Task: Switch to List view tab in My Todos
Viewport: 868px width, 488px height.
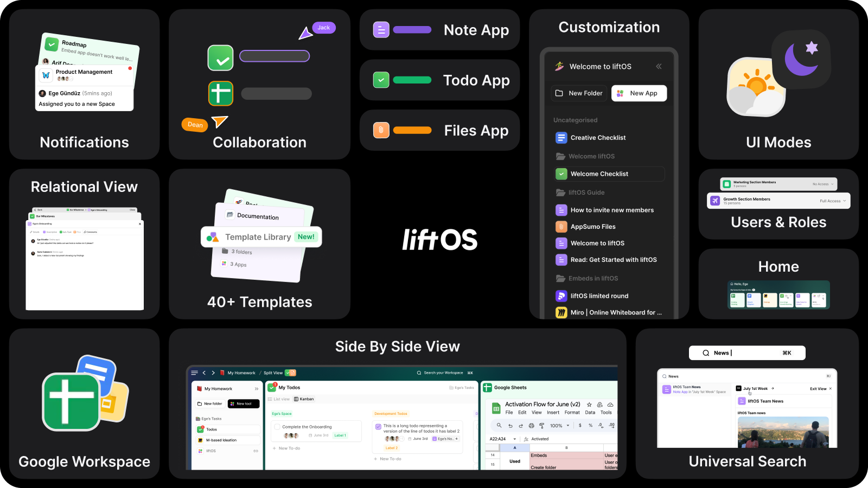Action: tap(279, 399)
